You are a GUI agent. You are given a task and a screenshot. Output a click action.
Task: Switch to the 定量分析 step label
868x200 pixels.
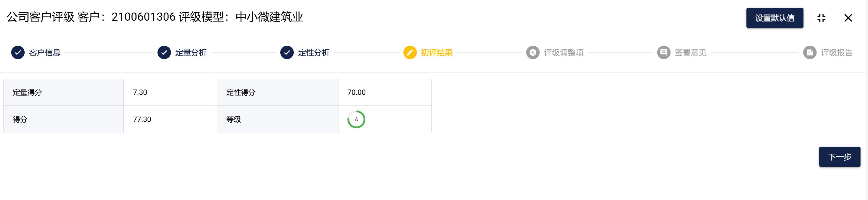191,53
